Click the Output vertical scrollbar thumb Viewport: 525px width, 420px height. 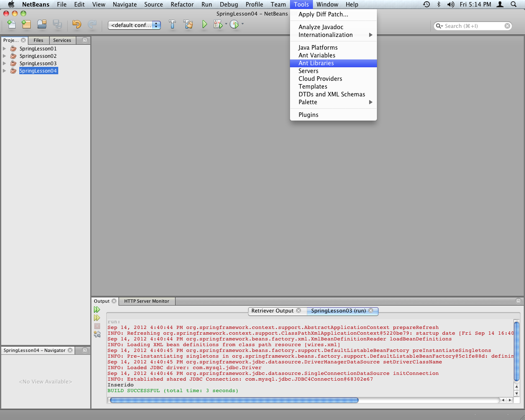tap(517, 352)
